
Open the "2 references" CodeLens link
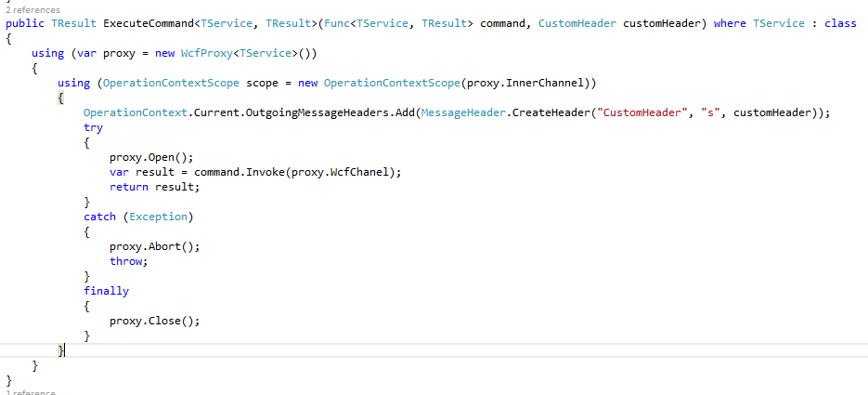point(32,10)
